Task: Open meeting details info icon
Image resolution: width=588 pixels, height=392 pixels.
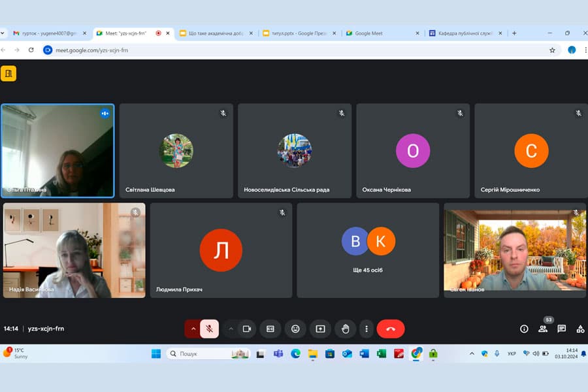Action: click(524, 329)
